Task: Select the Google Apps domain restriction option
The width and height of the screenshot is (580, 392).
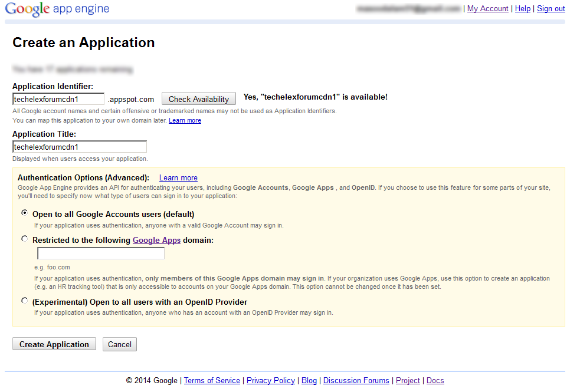Action: click(x=24, y=238)
